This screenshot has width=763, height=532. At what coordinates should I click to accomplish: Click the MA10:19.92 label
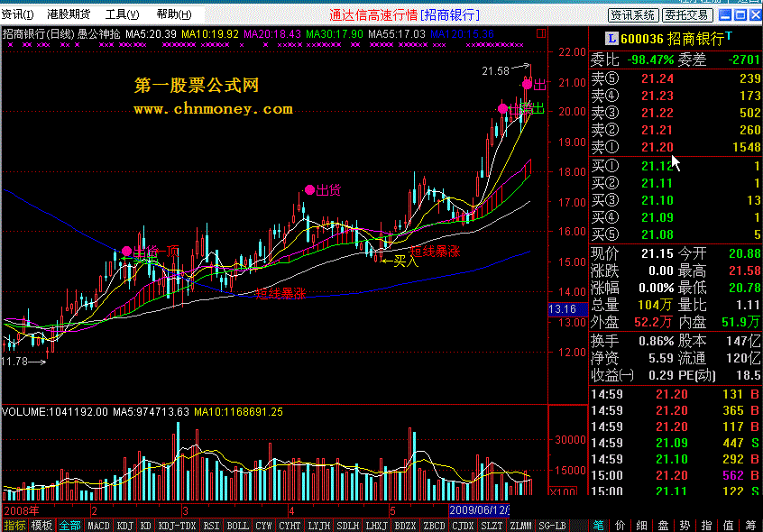click(x=210, y=34)
